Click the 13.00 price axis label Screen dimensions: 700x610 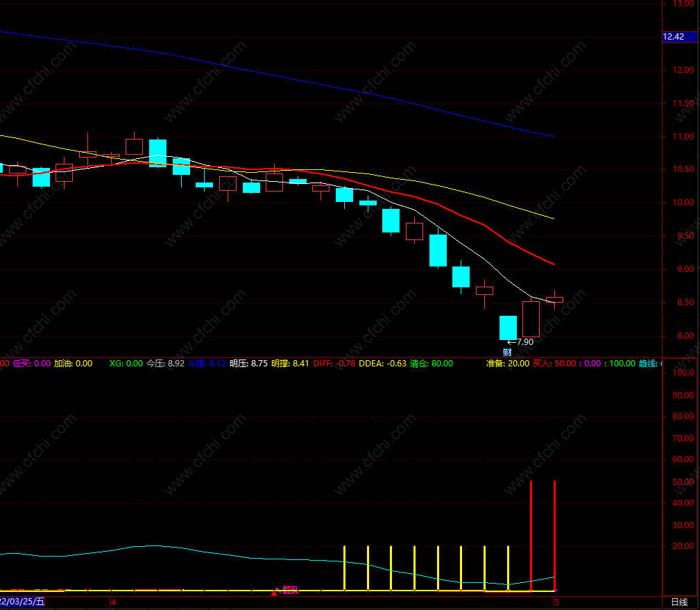(x=683, y=4)
